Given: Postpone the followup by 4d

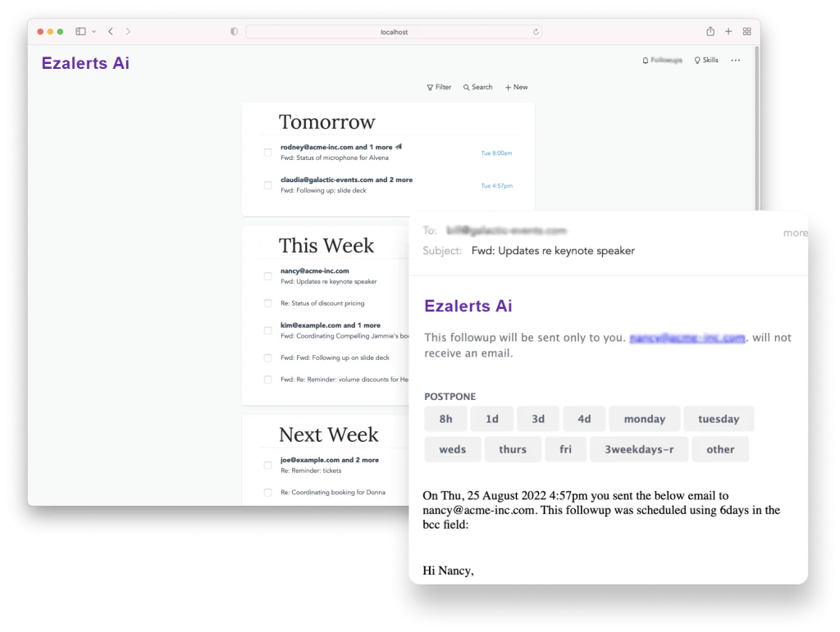Looking at the screenshot, I should 584,419.
